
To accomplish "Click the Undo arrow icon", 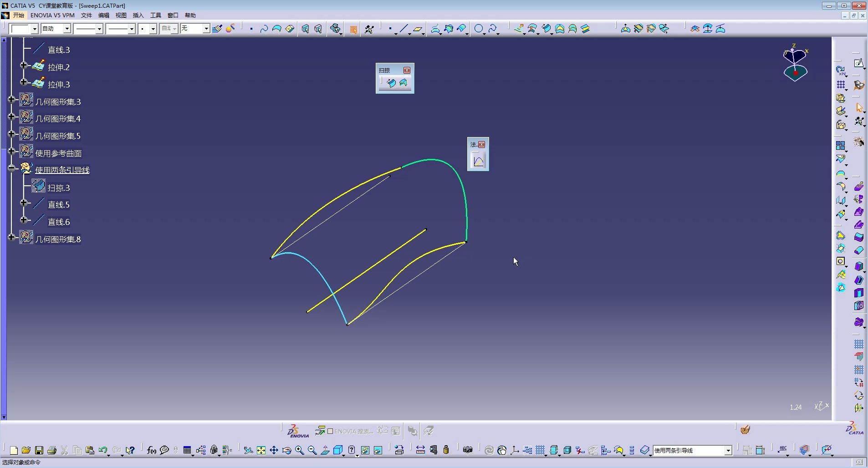I will point(102,450).
